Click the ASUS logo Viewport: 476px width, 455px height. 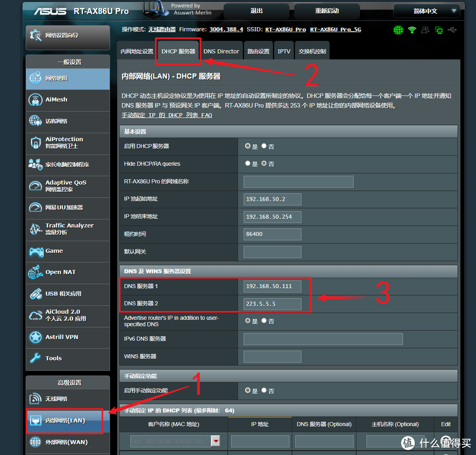[x=50, y=11]
